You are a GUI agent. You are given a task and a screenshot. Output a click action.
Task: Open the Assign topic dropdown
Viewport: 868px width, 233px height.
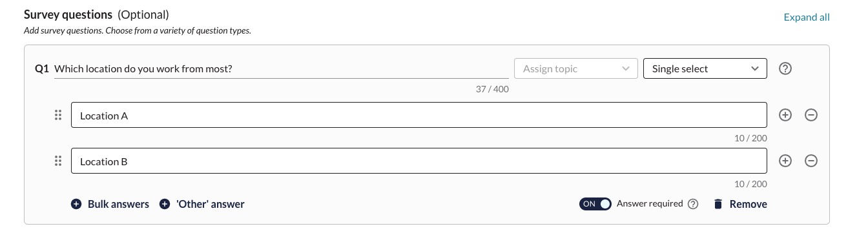click(576, 68)
